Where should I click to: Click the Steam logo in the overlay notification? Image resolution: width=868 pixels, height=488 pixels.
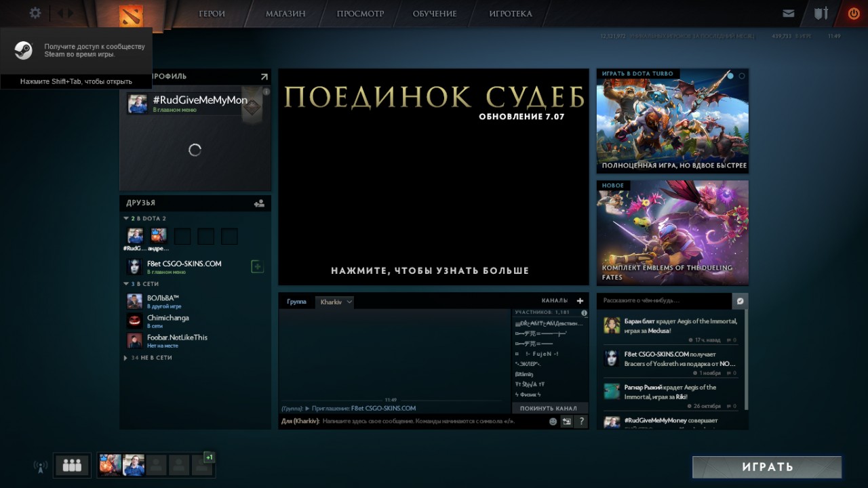24,50
